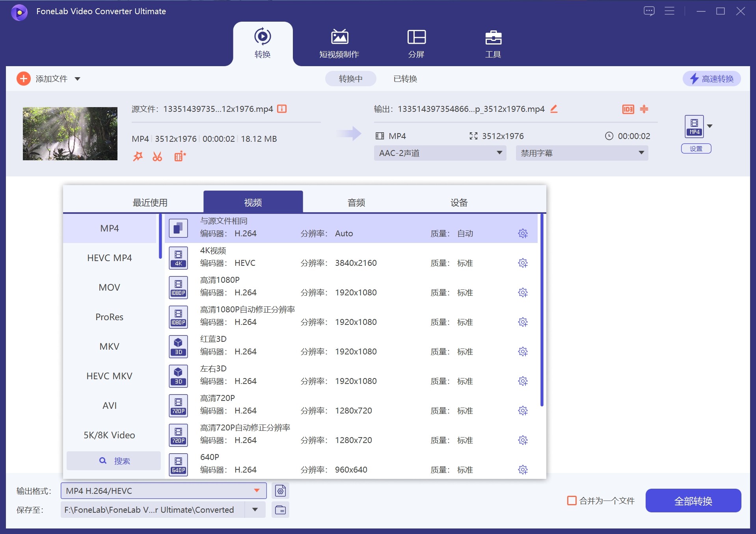This screenshot has width=756, height=534.
Task: Open the hamburger menu in title bar
Action: (x=669, y=11)
